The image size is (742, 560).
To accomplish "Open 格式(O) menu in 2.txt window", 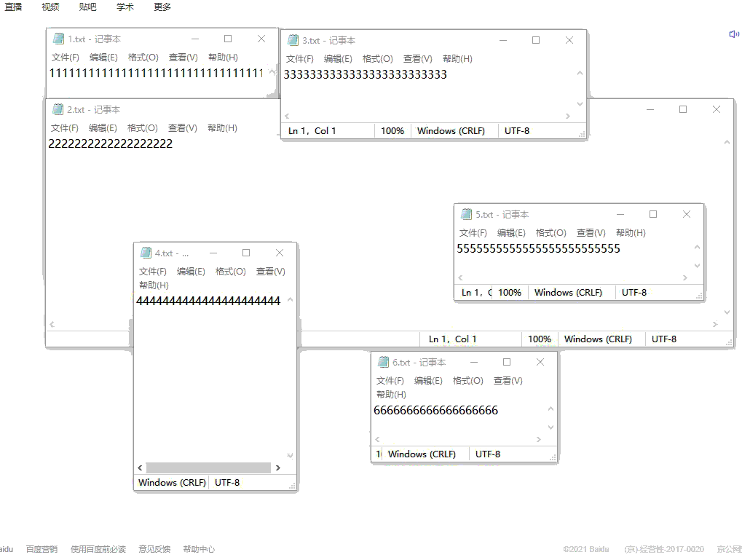I will coord(143,128).
